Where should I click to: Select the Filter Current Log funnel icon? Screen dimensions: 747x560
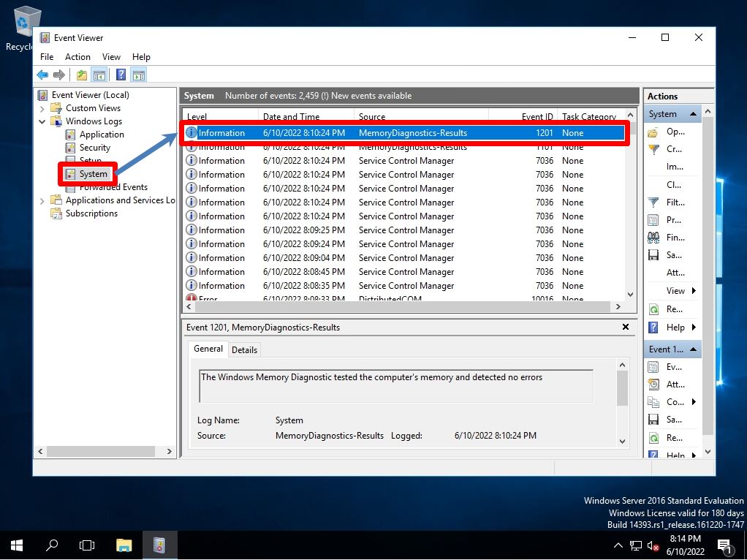[655, 202]
